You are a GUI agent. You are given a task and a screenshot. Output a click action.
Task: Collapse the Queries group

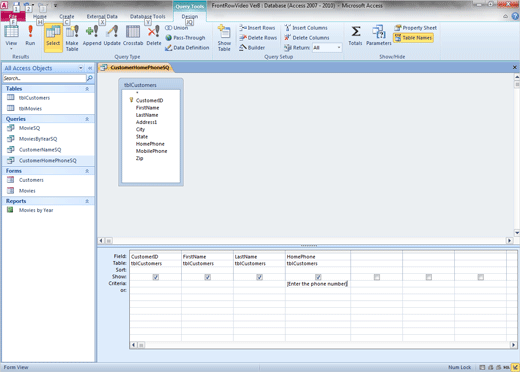pyautogui.click(x=87, y=119)
